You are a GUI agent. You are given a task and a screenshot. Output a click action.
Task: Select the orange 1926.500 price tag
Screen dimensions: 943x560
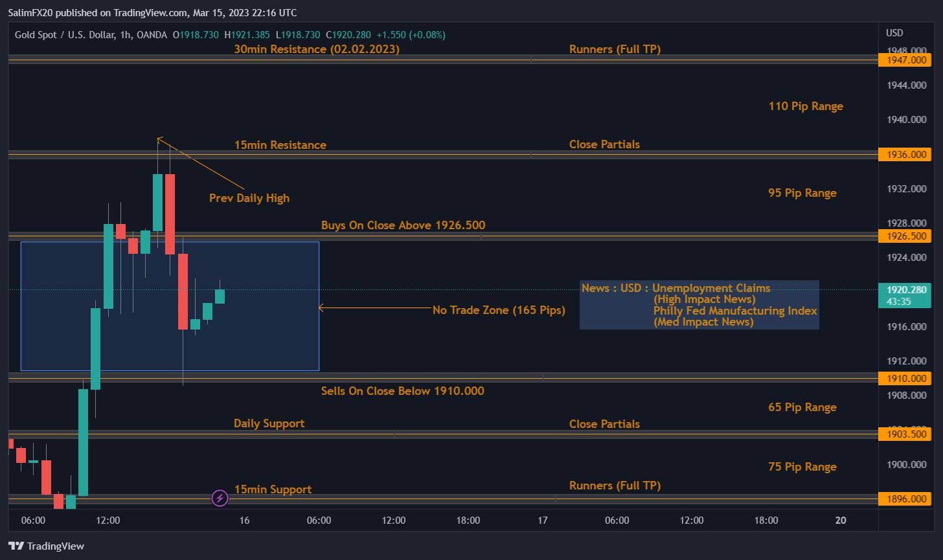905,236
